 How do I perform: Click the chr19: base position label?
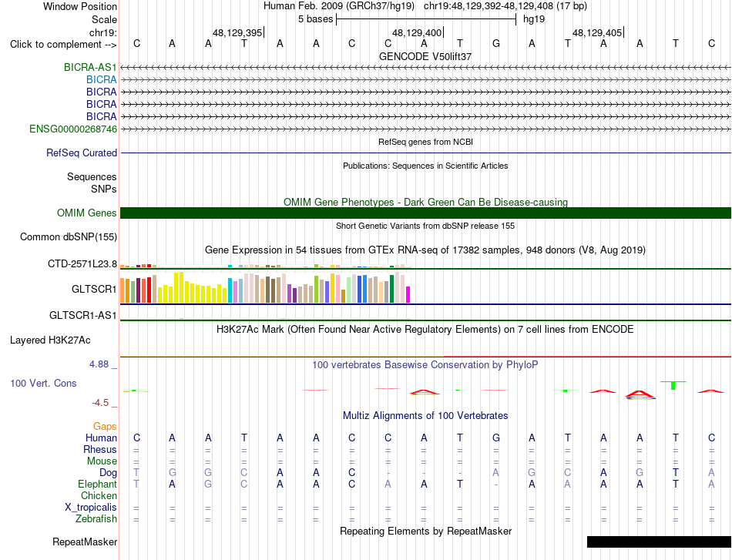coord(103,32)
